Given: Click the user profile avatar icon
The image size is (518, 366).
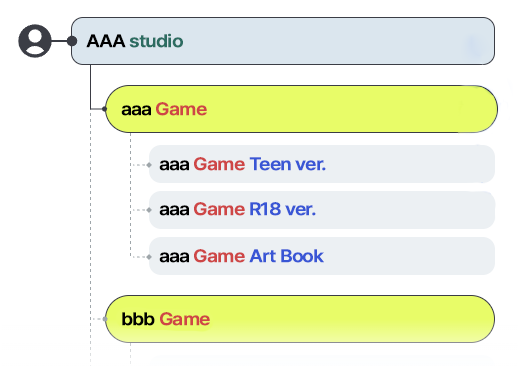Looking at the screenshot, I should 35,41.
